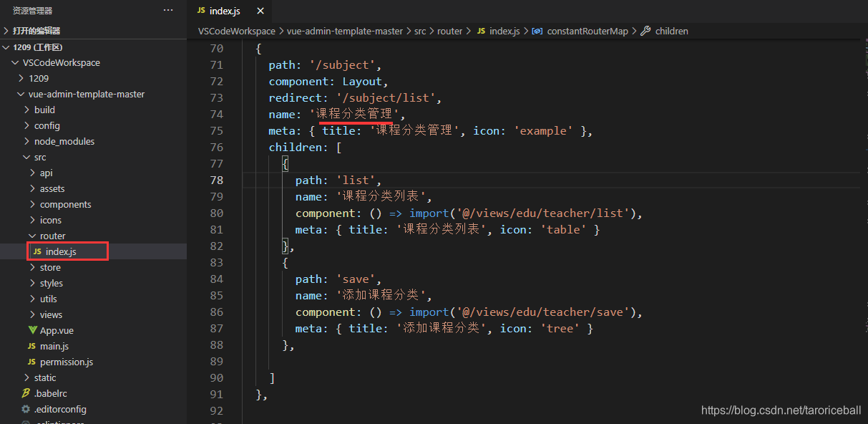
Task: Open the explorer more actions ellipsis
Action: click(x=168, y=10)
